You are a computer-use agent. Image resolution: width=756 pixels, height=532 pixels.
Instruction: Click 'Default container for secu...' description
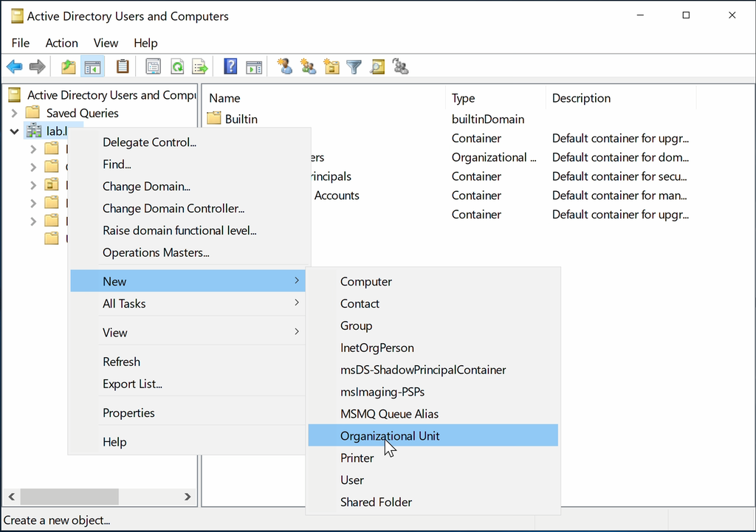tap(619, 176)
